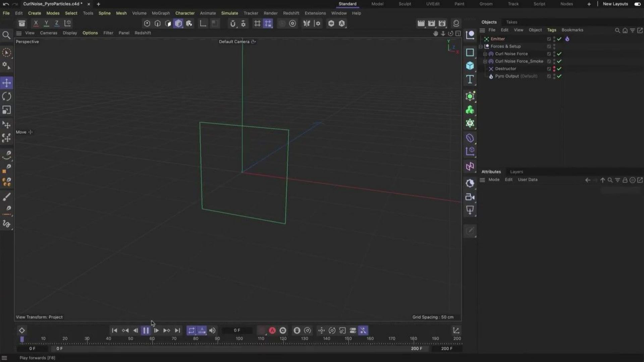Open the Objects panel hamburger menu
This screenshot has height=362, width=644.
pos(482,30)
